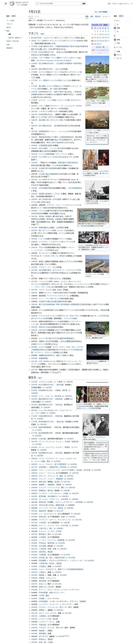138x644 pixels.
Task: Click the 寄付 donate link
Action: tap(109, 4)
